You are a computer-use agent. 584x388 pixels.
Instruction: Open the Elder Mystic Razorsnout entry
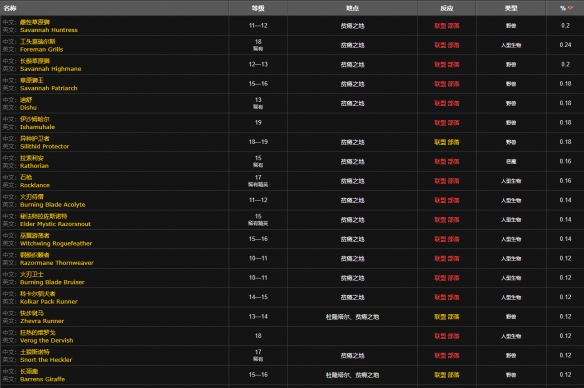click(x=55, y=224)
